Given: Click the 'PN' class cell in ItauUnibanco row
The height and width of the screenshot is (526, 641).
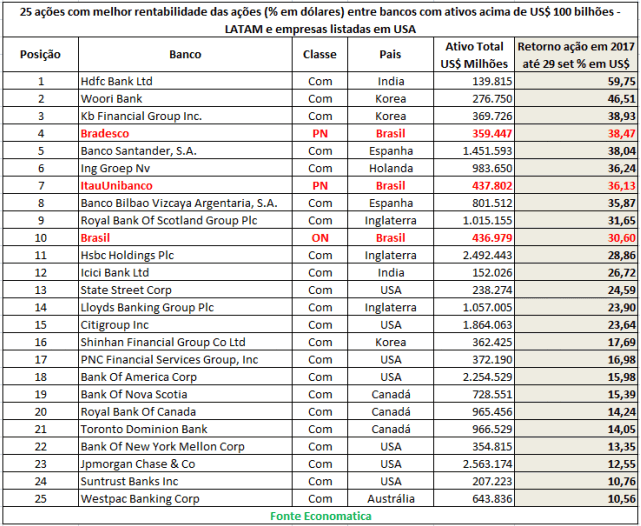Looking at the screenshot, I should click(320, 186).
